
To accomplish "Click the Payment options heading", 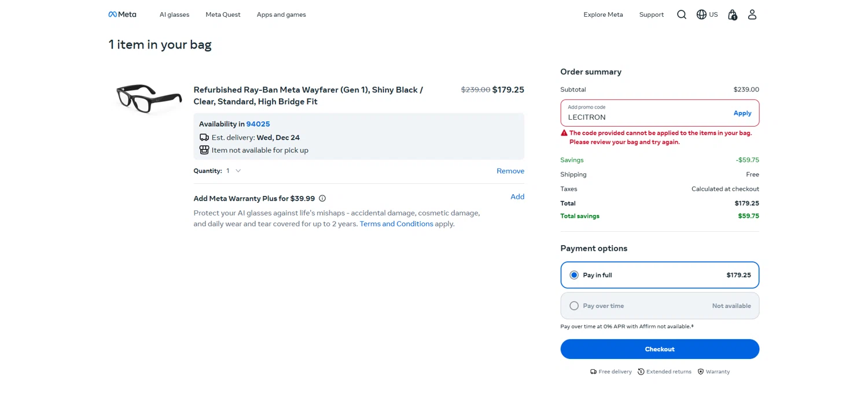I will (x=594, y=249).
